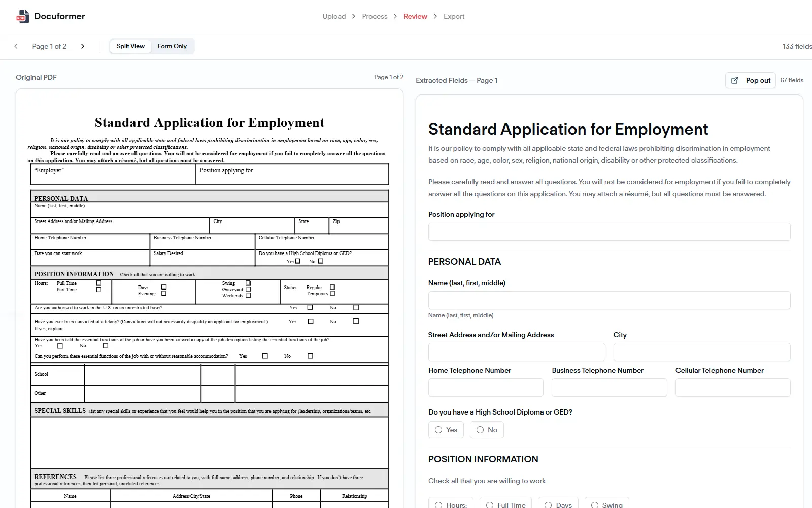Select the Full Time radio option
Screen dimensions: 812x508
pos(490,505)
